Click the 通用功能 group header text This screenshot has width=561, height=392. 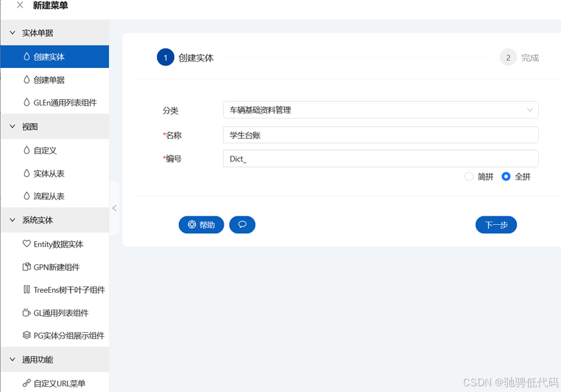point(37,359)
